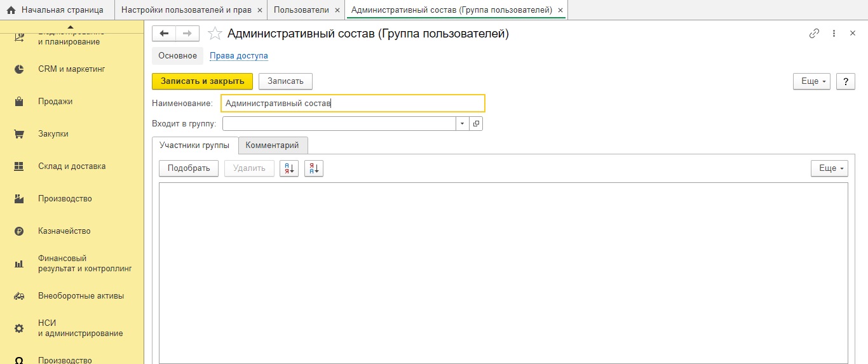Click Записать и закрыть button
868x364 pixels.
click(202, 81)
